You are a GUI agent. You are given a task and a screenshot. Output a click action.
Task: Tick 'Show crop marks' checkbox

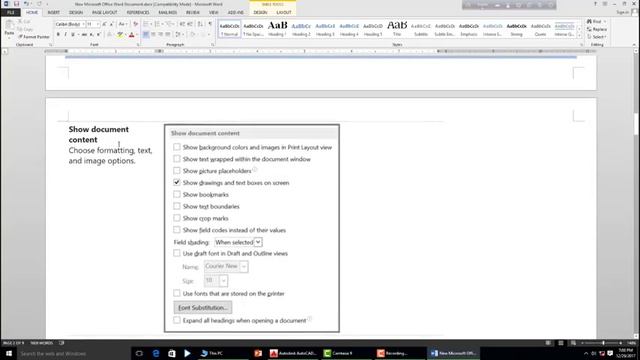pyautogui.click(x=177, y=218)
